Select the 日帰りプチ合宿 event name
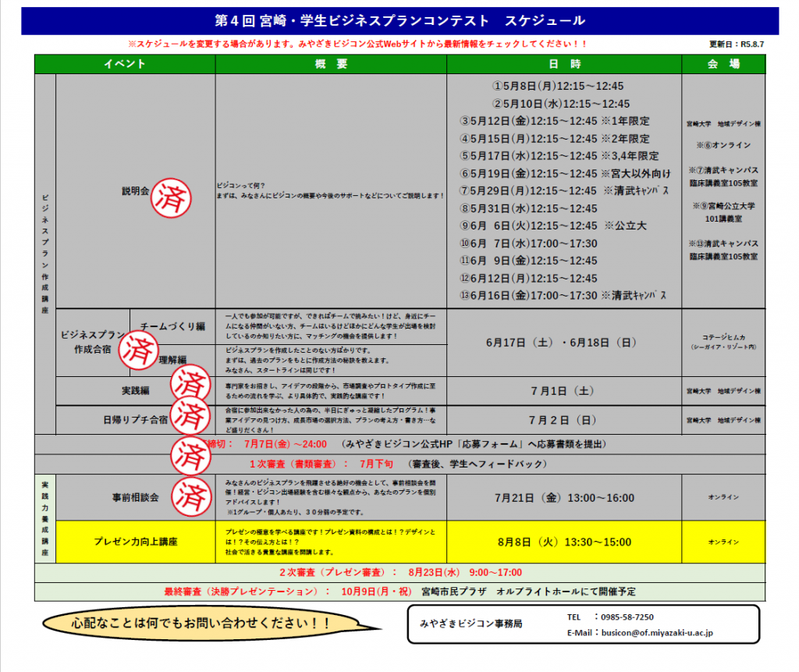Image resolution: width=799 pixels, height=672 pixels. point(136,420)
